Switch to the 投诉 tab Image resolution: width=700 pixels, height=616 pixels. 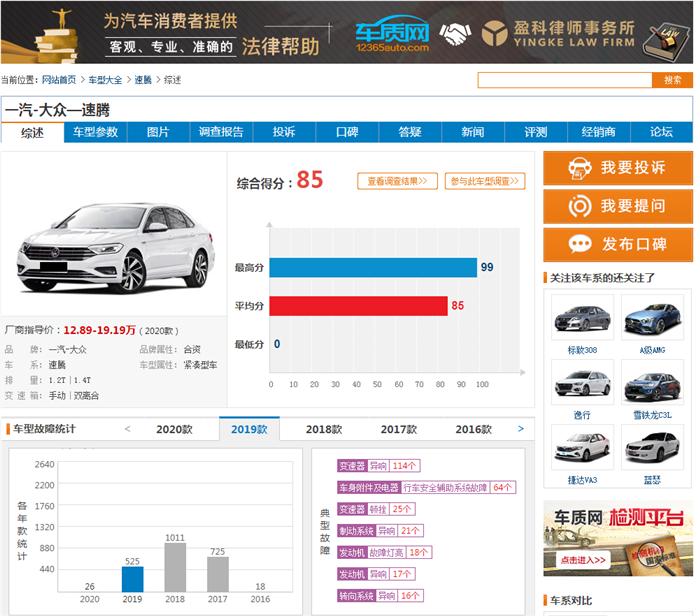coord(284,132)
